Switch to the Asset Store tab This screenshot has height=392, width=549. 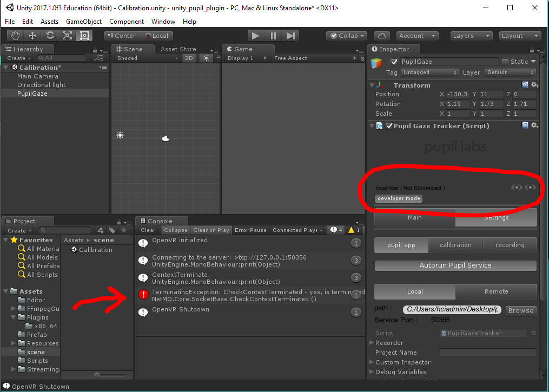[178, 49]
